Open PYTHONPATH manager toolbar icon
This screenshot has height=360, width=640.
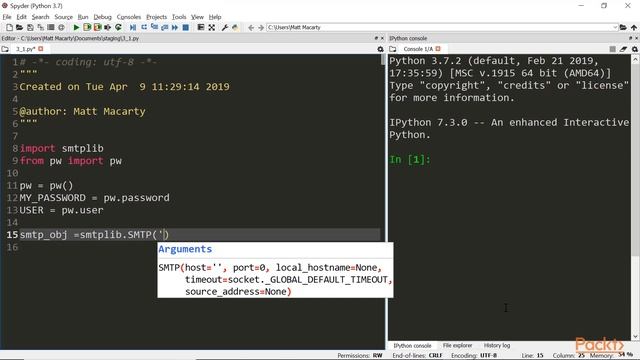tap(235, 27)
